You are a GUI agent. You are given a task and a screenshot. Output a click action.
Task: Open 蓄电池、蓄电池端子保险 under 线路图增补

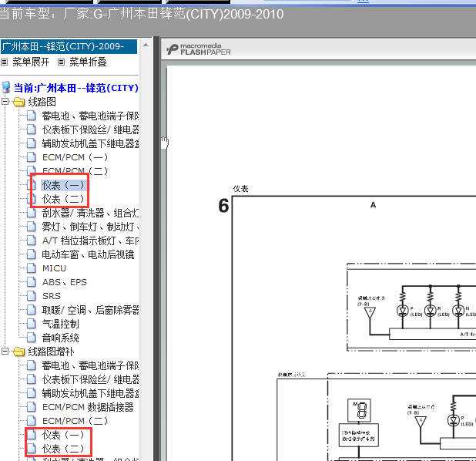[x=90, y=365]
